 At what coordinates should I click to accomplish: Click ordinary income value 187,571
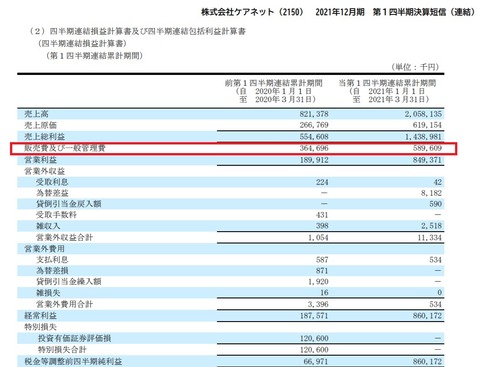pos(314,316)
